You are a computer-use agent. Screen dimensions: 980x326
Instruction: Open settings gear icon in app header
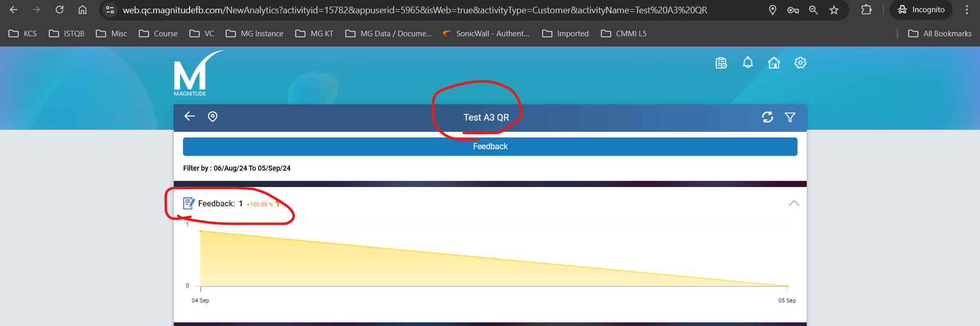click(800, 63)
